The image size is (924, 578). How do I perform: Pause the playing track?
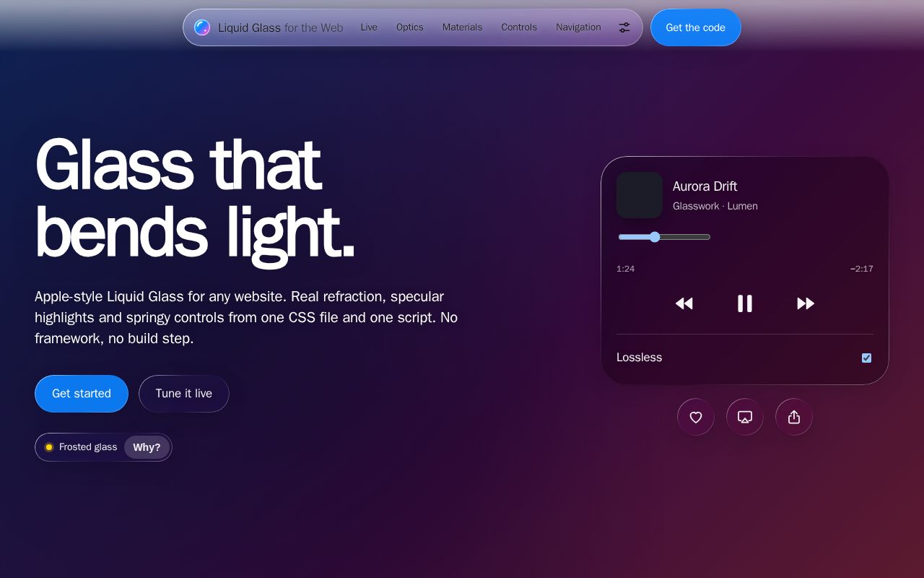pyautogui.click(x=745, y=303)
